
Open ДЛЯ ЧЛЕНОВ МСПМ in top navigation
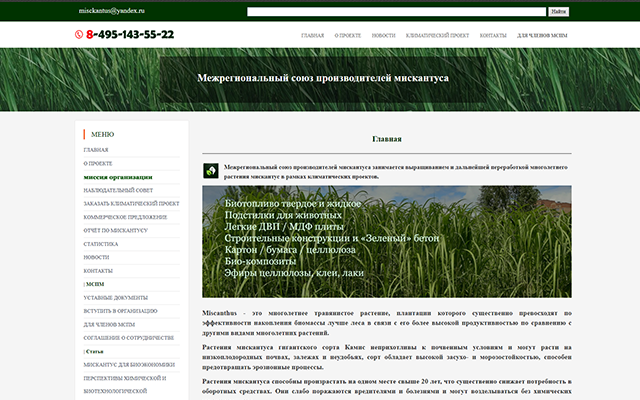click(x=542, y=35)
